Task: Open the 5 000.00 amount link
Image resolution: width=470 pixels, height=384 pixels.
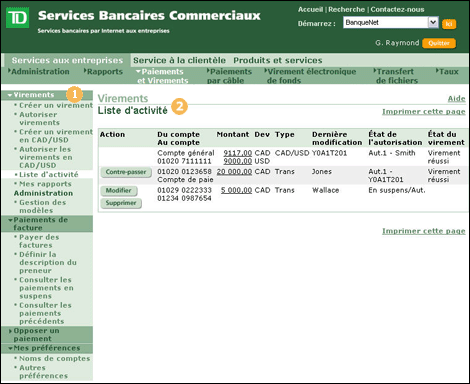Action: [x=236, y=190]
